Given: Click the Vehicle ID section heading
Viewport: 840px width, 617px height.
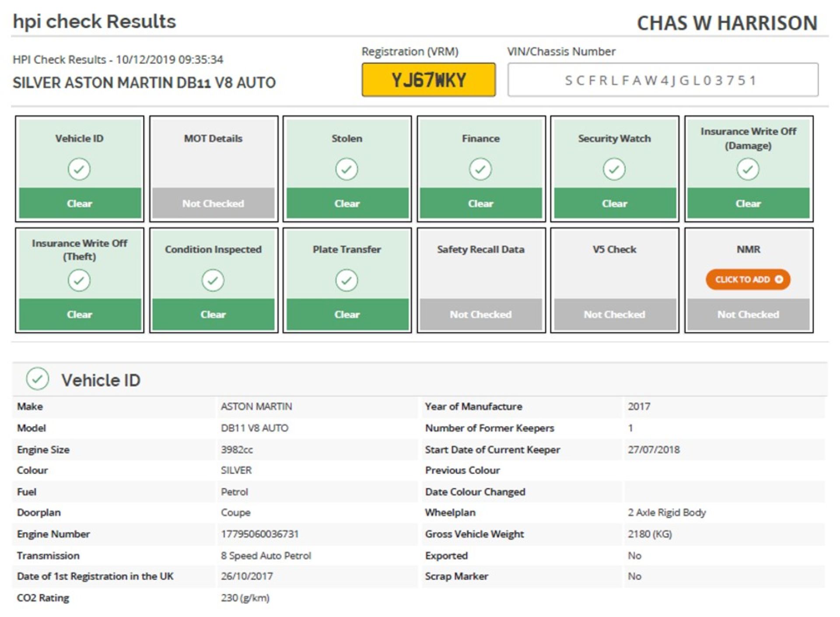Looking at the screenshot, I should [x=101, y=380].
